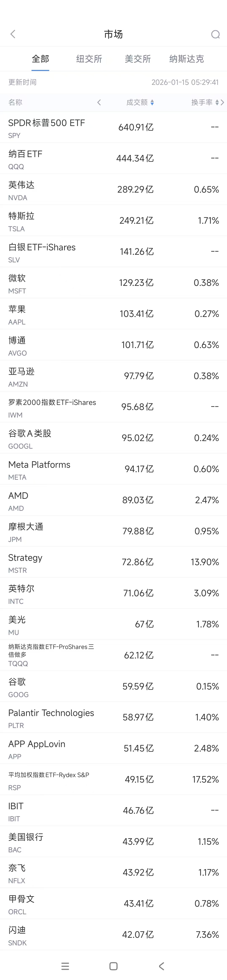Select the 全部 tab
The height and width of the screenshot is (980, 227).
(40, 59)
